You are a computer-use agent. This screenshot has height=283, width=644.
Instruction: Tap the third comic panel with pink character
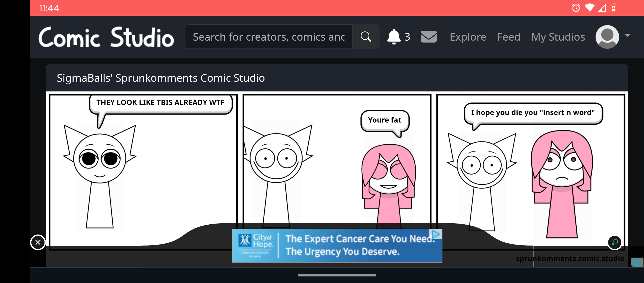tap(531, 170)
